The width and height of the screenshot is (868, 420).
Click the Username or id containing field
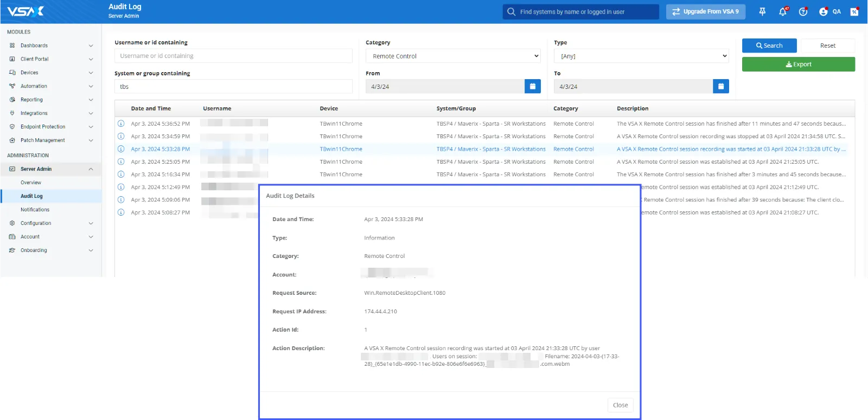pyautogui.click(x=233, y=56)
